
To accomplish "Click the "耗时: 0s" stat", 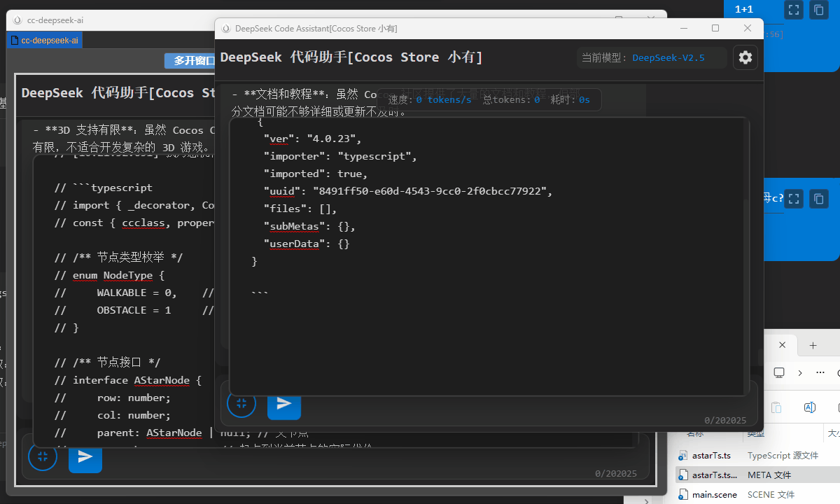I will [570, 100].
